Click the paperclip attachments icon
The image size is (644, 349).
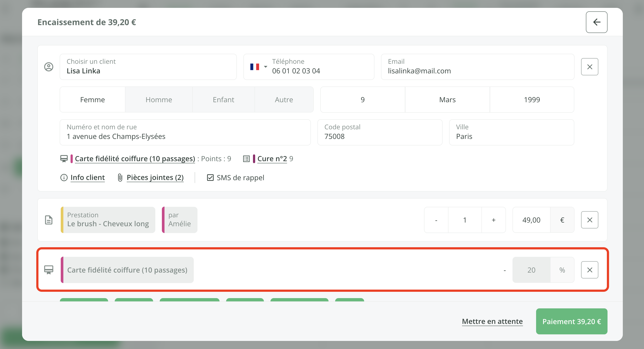120,178
